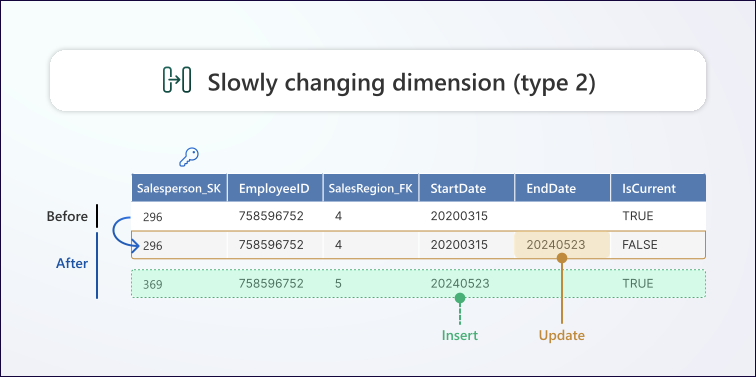This screenshot has width=756, height=377.
Task: Click Salesperson_SK value 369
Action: click(x=152, y=284)
